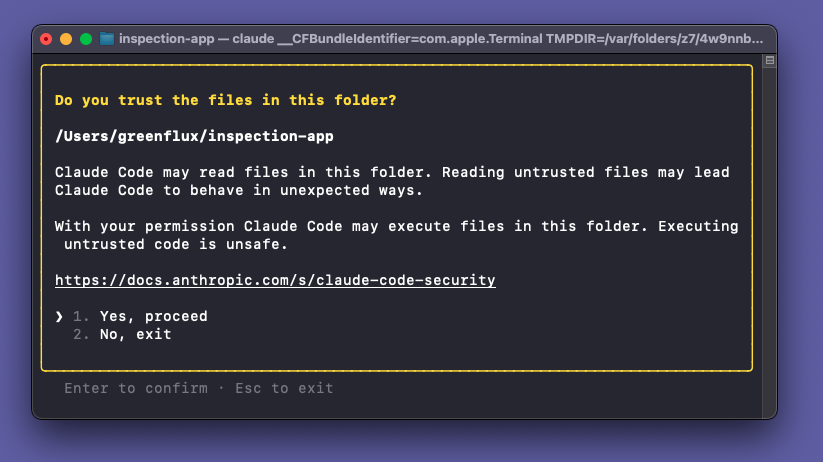823x462 pixels.
Task: Minimize the window using the yellow button
Action: tap(66, 39)
